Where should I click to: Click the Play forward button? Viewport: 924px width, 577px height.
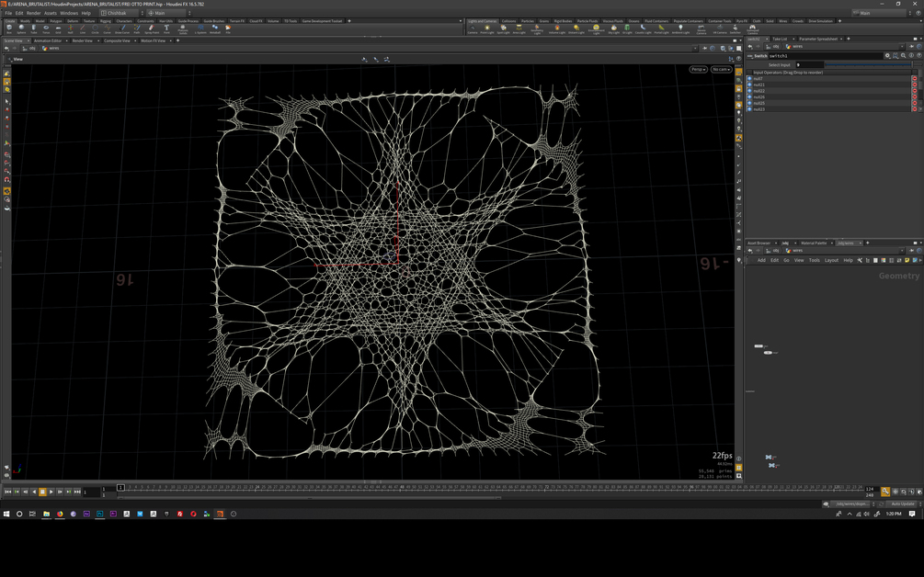coord(51,492)
